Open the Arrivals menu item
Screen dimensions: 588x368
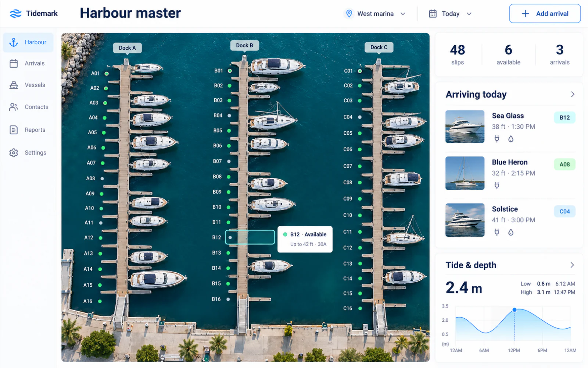pos(28,64)
